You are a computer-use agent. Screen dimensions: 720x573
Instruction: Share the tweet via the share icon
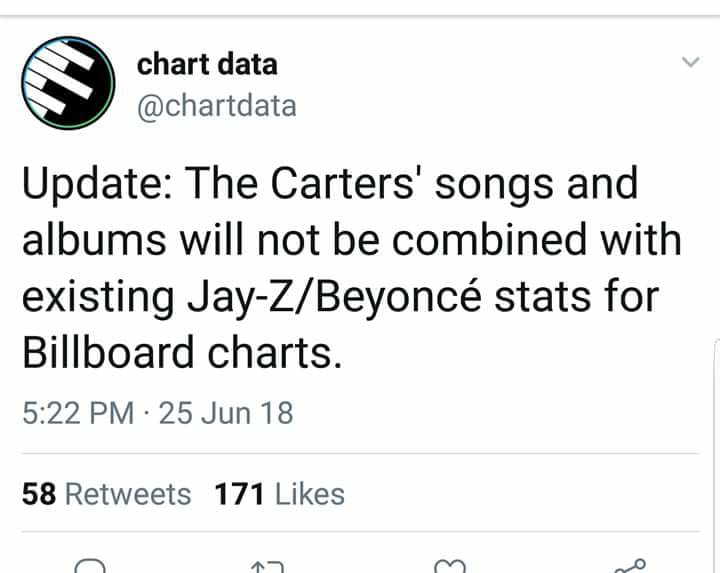point(630,565)
